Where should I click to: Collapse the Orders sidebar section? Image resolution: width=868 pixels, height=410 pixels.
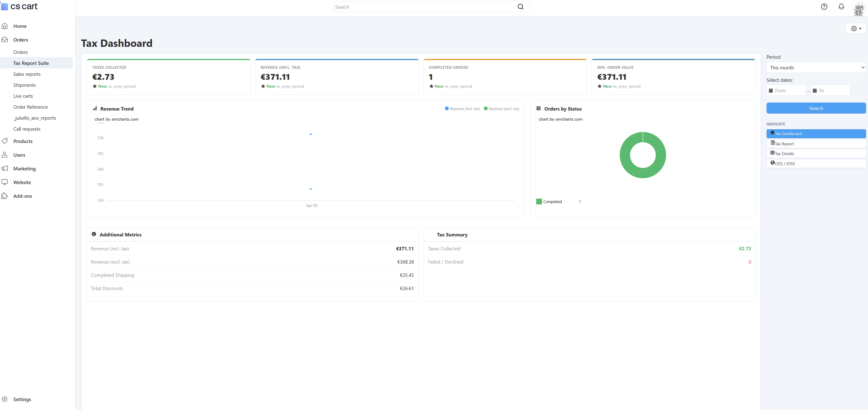point(21,40)
